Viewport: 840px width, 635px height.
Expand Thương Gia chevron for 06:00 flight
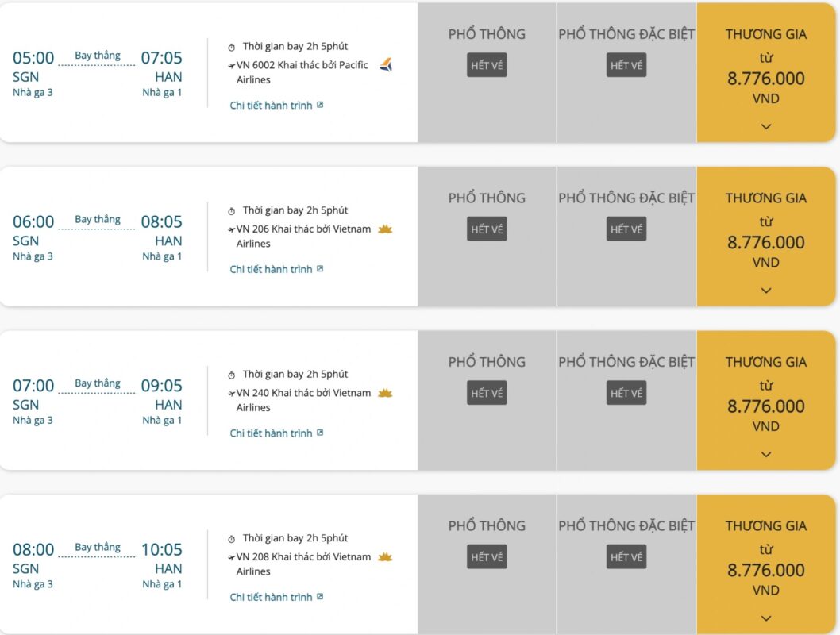(766, 291)
